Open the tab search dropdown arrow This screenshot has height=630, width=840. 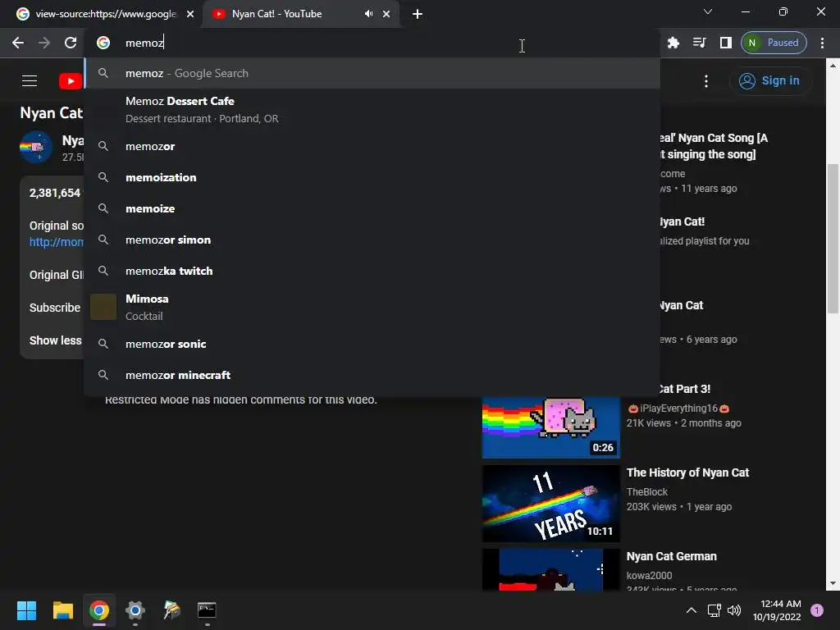[x=708, y=11]
